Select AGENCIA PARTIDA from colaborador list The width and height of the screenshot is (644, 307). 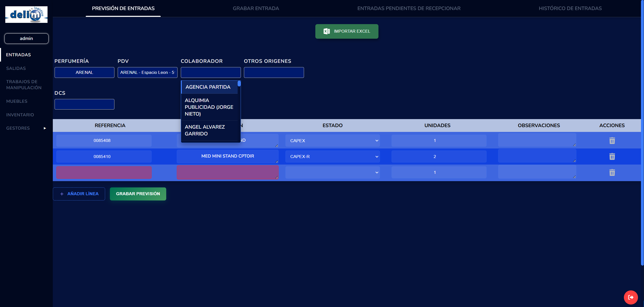[x=208, y=87]
